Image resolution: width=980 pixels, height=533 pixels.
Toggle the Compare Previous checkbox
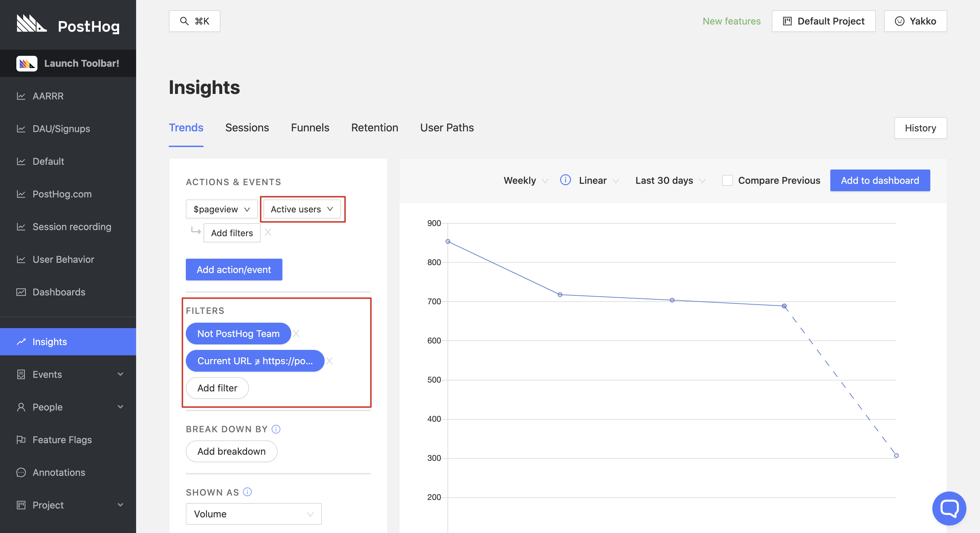click(x=727, y=180)
